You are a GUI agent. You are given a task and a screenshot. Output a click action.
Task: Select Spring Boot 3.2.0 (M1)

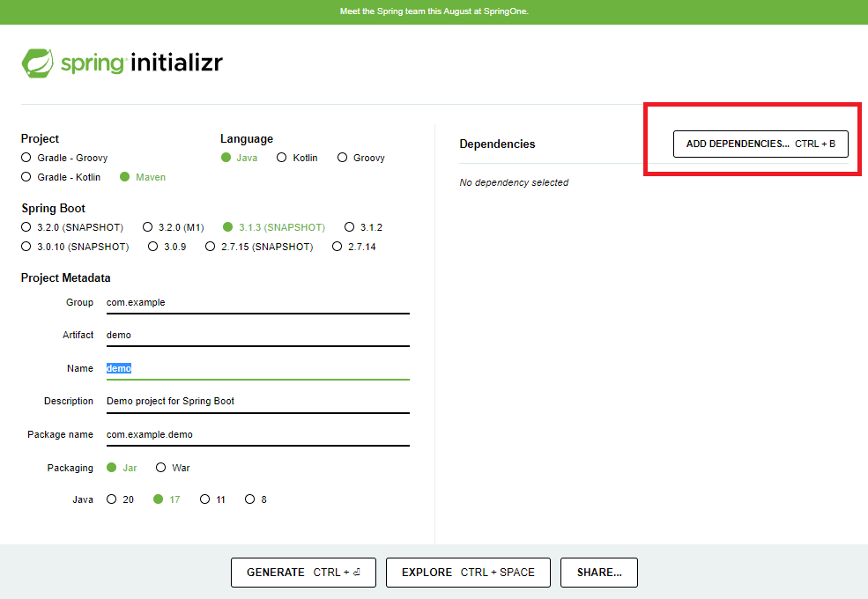[x=174, y=227]
